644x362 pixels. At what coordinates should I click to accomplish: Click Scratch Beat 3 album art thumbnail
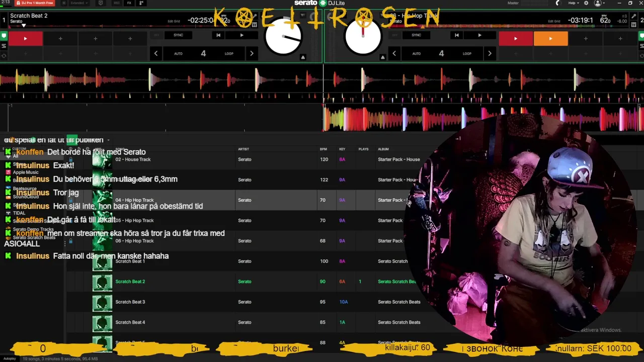coord(102,302)
